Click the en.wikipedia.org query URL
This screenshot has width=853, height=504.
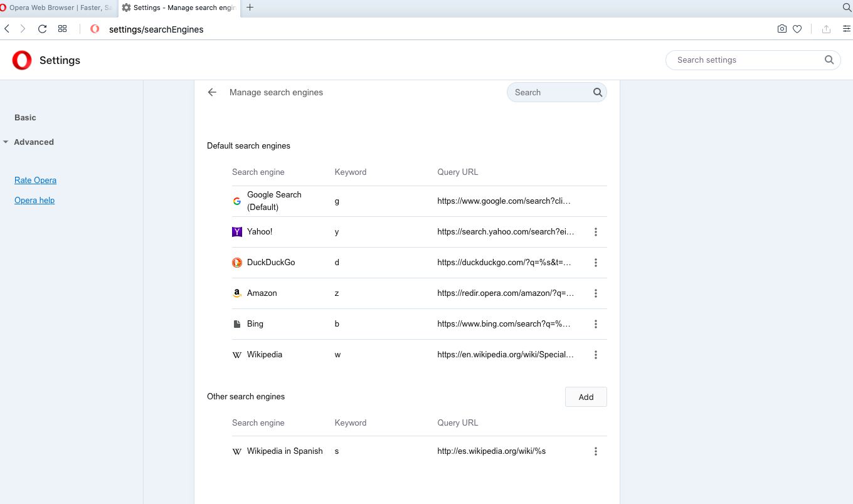tap(506, 354)
